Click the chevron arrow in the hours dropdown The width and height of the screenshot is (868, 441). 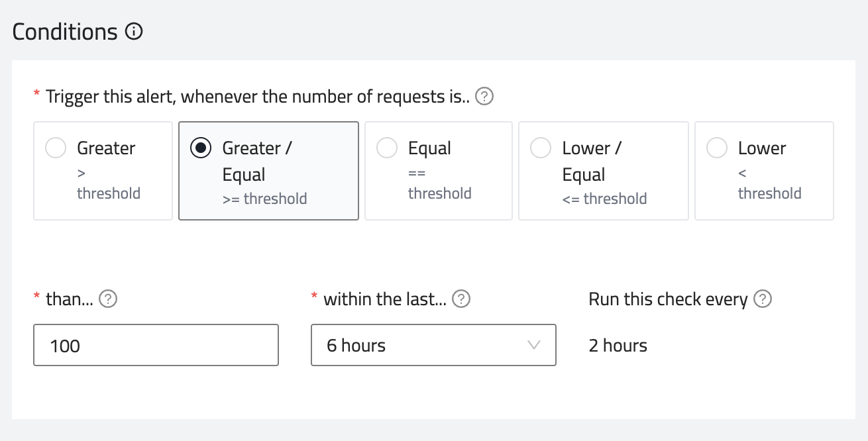coord(533,345)
